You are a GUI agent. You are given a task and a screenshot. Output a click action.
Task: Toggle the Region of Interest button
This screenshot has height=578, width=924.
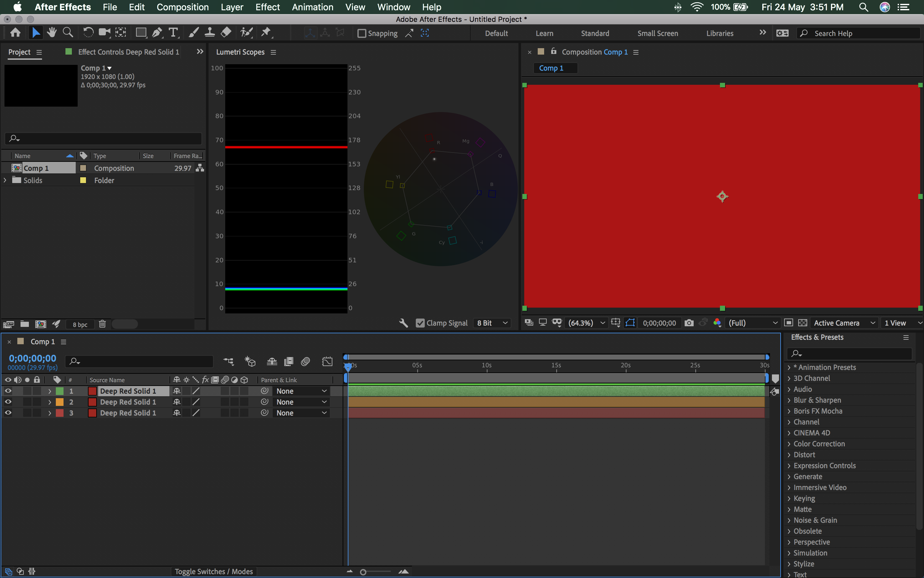(789, 323)
